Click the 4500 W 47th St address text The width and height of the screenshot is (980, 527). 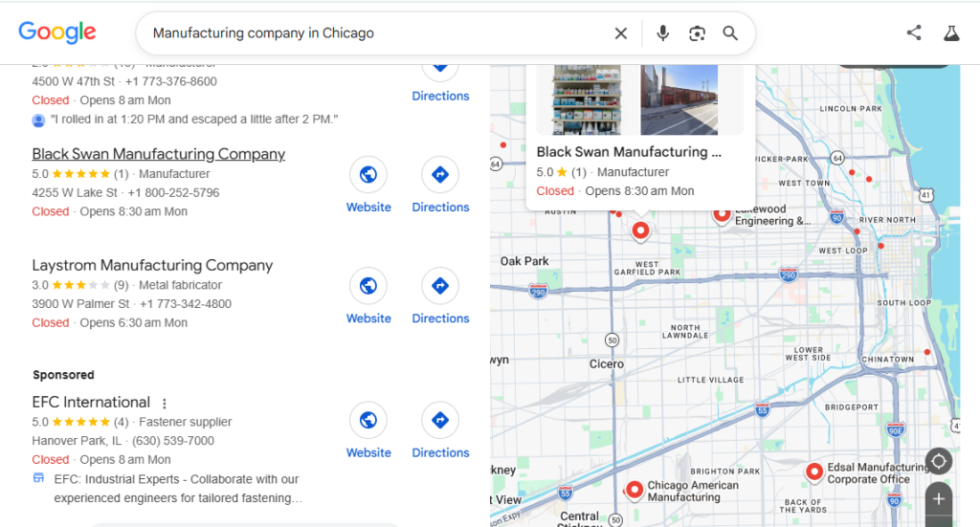coord(73,81)
